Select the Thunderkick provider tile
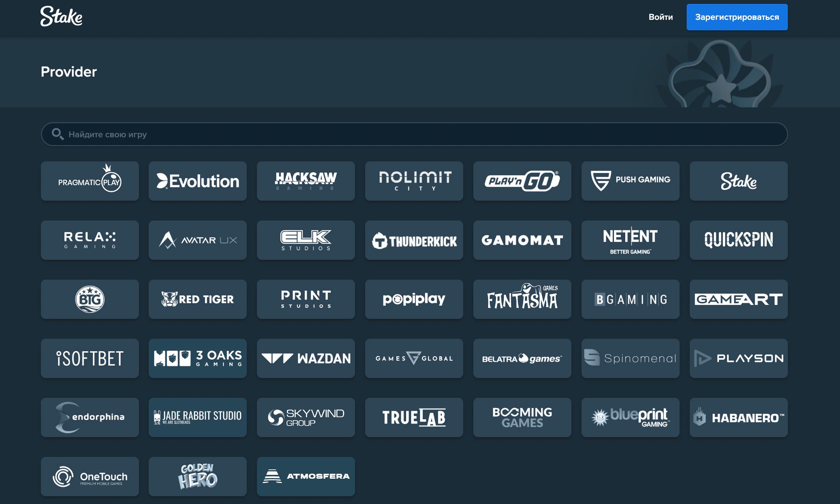The image size is (840, 504). [x=413, y=240]
